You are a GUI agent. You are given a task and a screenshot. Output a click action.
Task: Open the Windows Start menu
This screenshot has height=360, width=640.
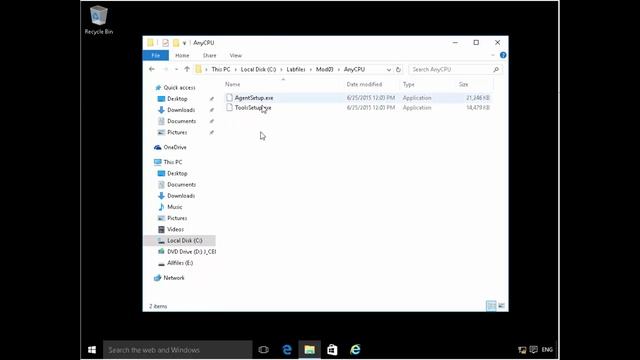[92, 350]
